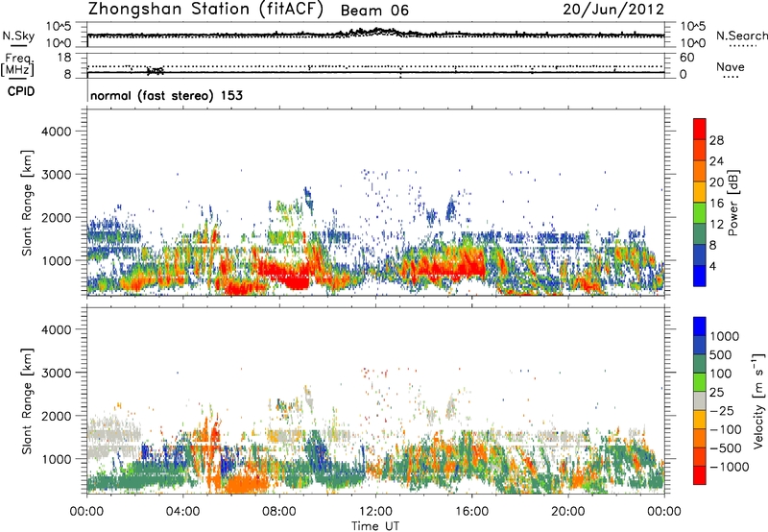The height and width of the screenshot is (532, 768).
Task: Click the '04:00' time axis label
Action: click(x=182, y=512)
